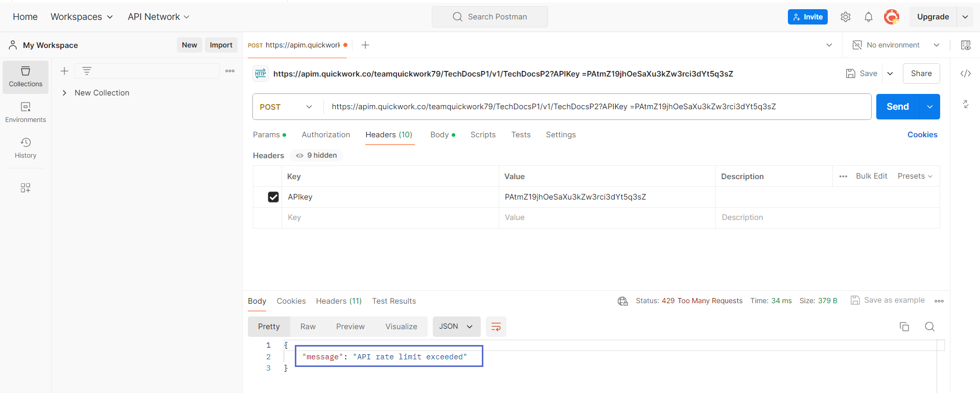Click the configure workspace sidebar grid icon
This screenshot has width=980, height=393.
coord(26,188)
